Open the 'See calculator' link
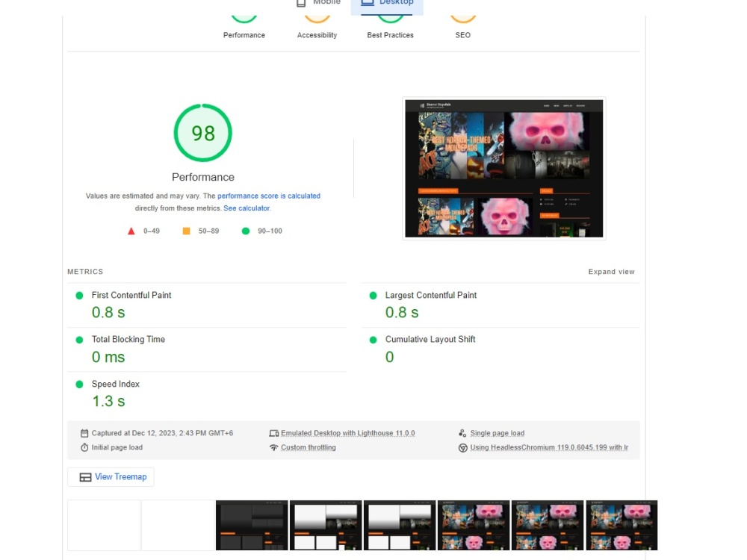This screenshot has height=560, width=747. pyautogui.click(x=247, y=208)
